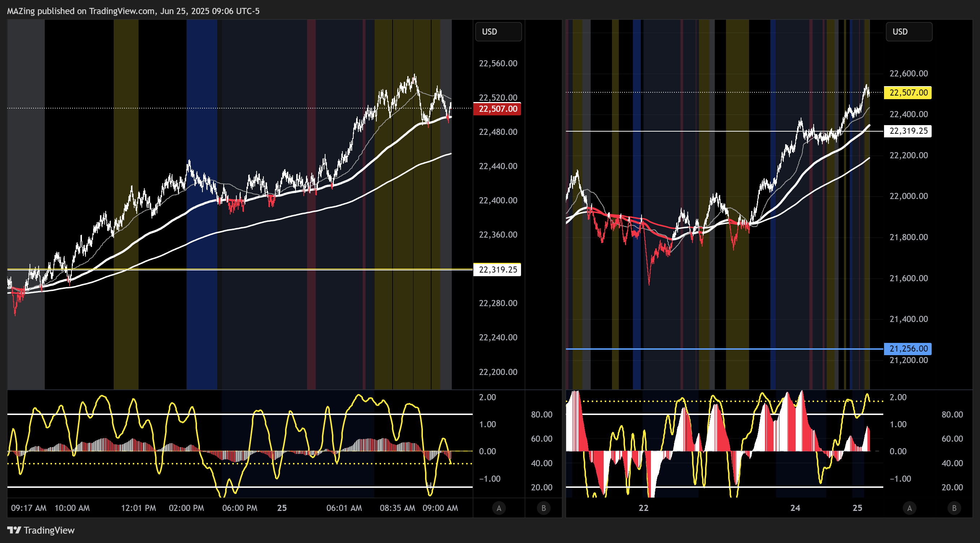The width and height of the screenshot is (980, 543).
Task: Click the 10:00 AM time label
Action: click(x=72, y=508)
